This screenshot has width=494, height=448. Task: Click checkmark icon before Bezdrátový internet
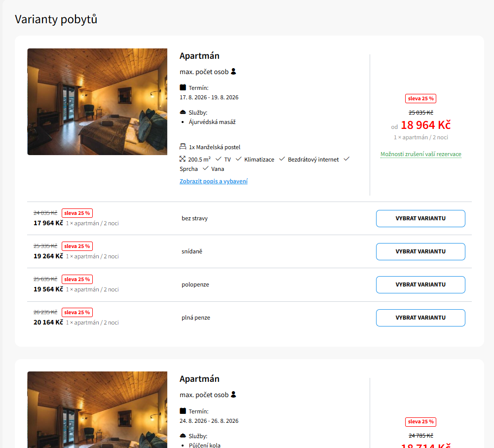tap(282, 159)
